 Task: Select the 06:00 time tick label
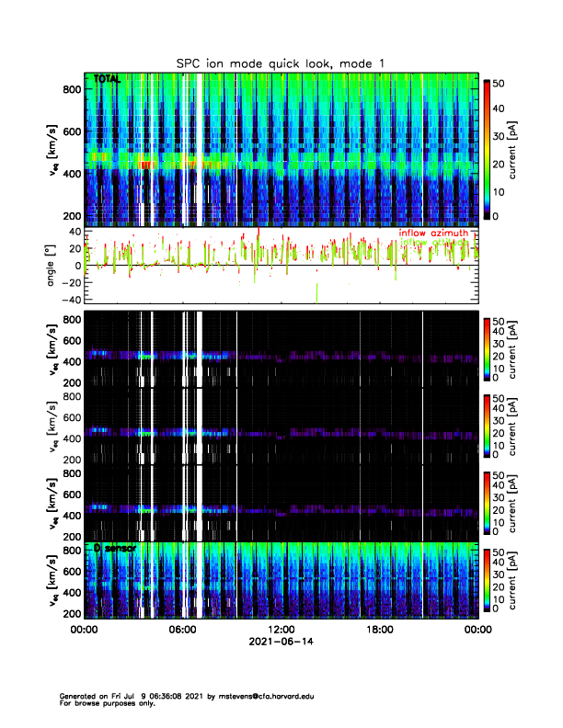point(182,629)
